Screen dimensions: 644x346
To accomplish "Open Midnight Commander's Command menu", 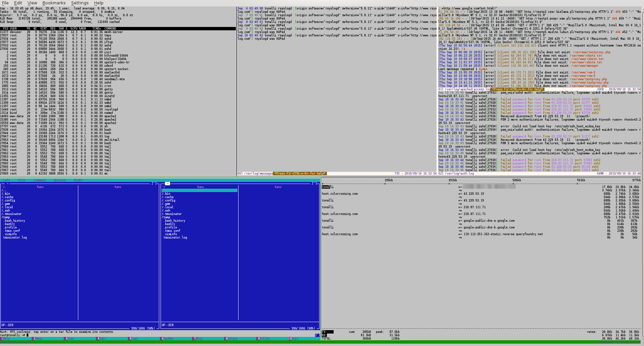I will 39,180.
